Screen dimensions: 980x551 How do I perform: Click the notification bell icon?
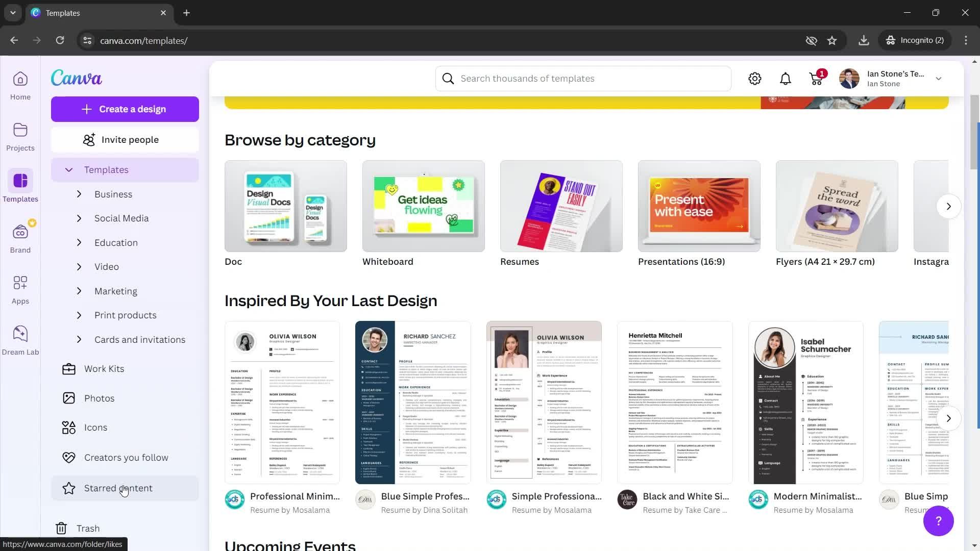coord(786,79)
